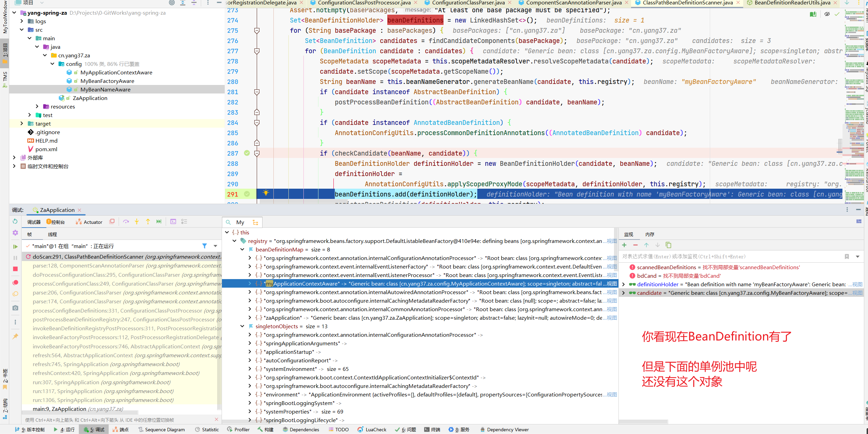Screen dimensions: 868x434
Task: Mute all breakpoints
Action: (x=15, y=294)
